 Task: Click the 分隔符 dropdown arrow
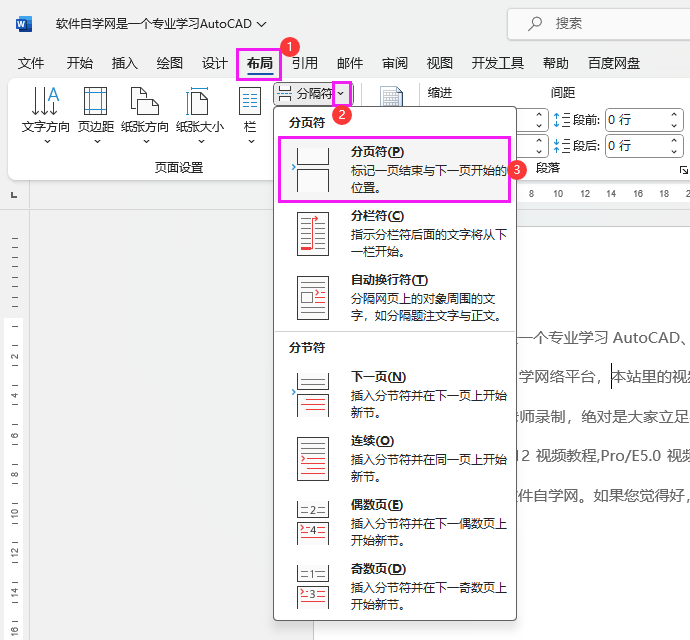pyautogui.click(x=341, y=94)
